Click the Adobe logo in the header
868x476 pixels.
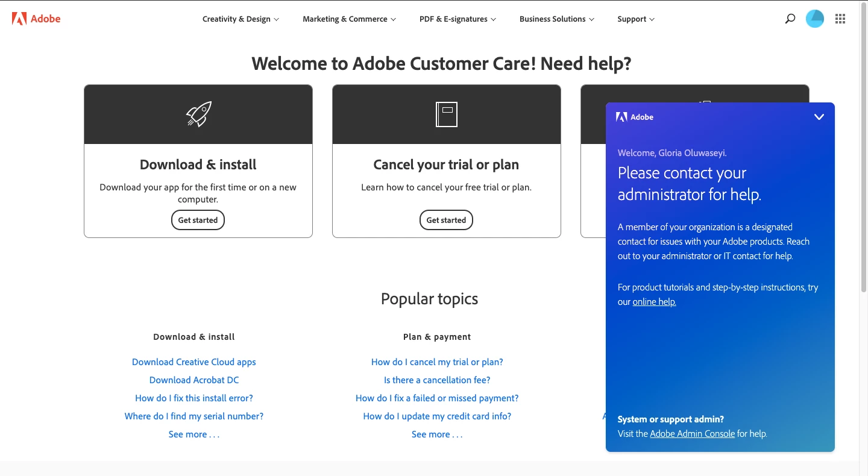(x=36, y=19)
